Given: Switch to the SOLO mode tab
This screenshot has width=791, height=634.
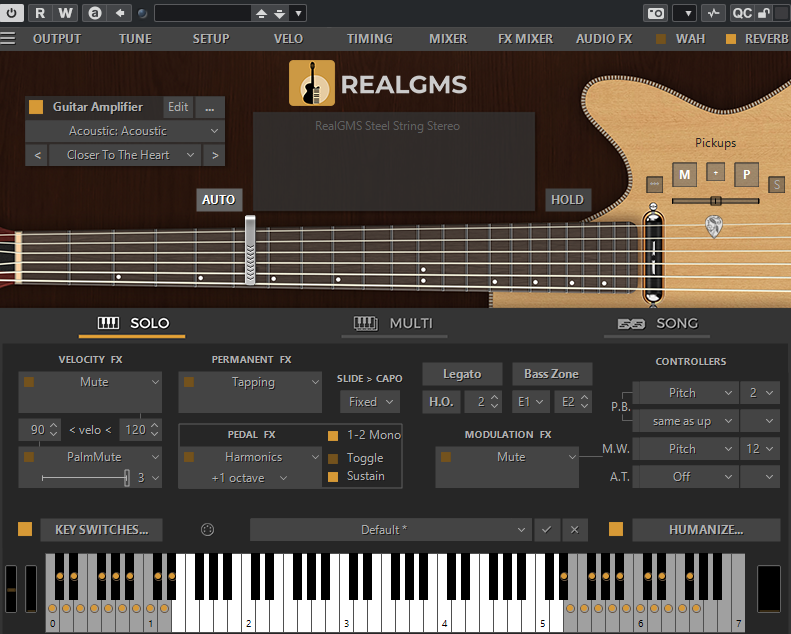Looking at the screenshot, I should point(133,324).
